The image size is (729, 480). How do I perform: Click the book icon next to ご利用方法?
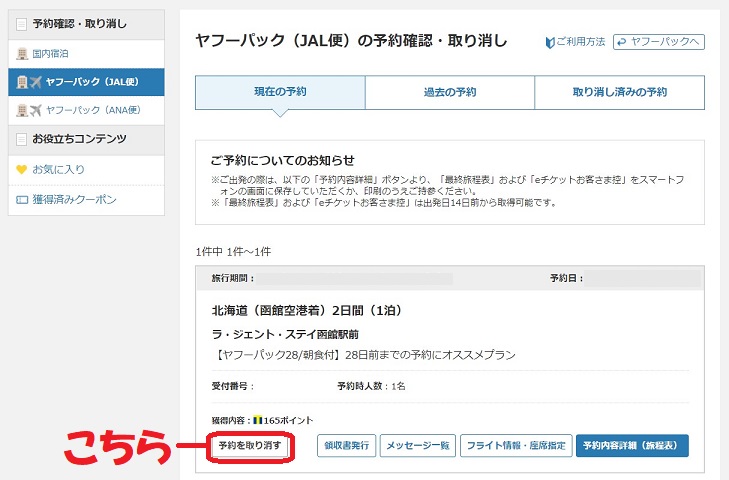coord(550,42)
